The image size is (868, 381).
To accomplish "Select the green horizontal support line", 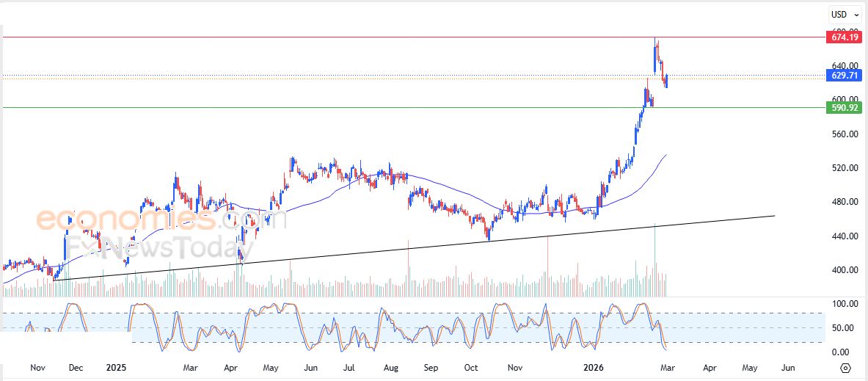I will pyautogui.click(x=367, y=108).
